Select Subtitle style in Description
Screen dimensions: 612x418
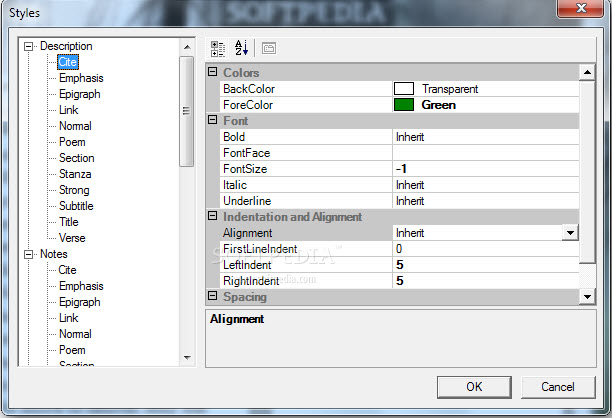tap(75, 206)
